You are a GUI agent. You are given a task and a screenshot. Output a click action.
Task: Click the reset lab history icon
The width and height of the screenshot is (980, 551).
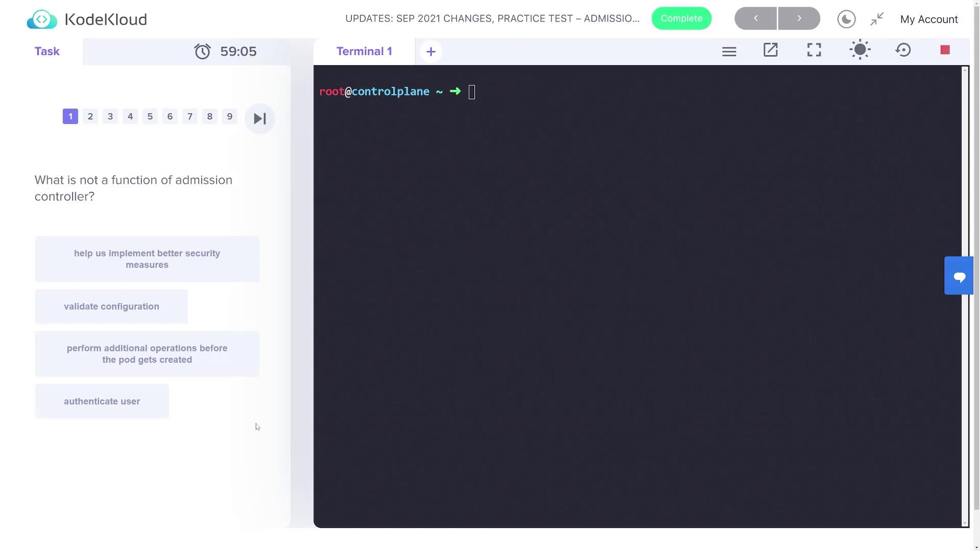pos(903,50)
